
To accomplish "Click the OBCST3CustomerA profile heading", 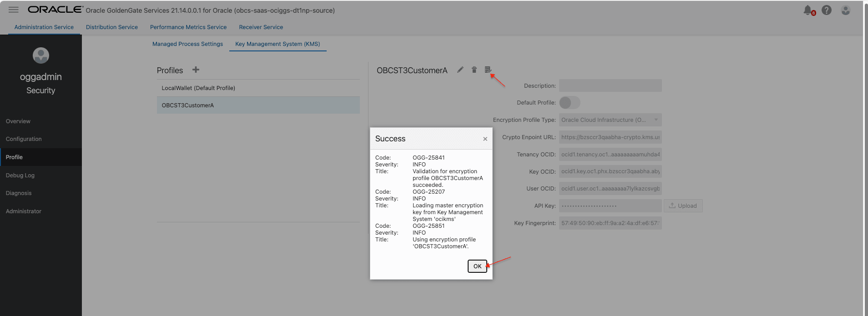I will (412, 70).
